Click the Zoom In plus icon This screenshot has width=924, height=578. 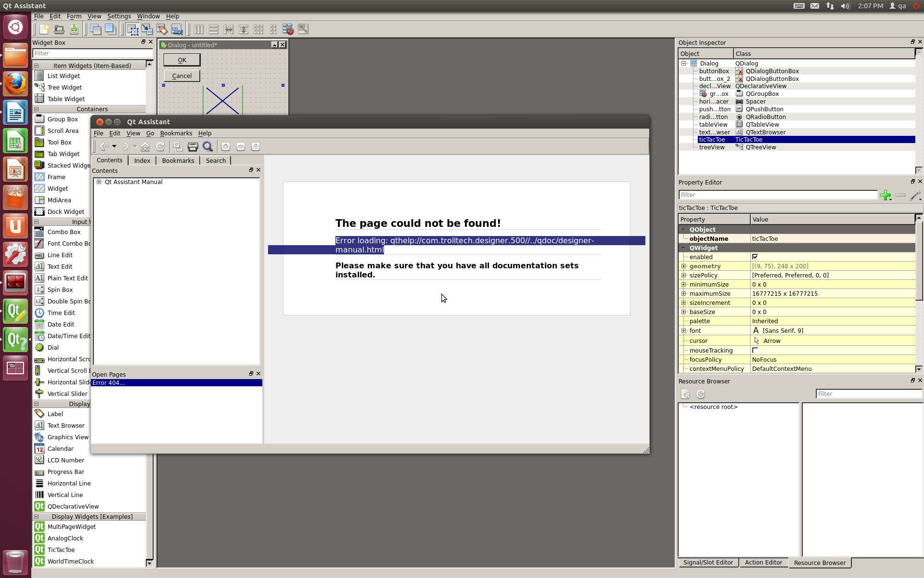pyautogui.click(x=226, y=146)
